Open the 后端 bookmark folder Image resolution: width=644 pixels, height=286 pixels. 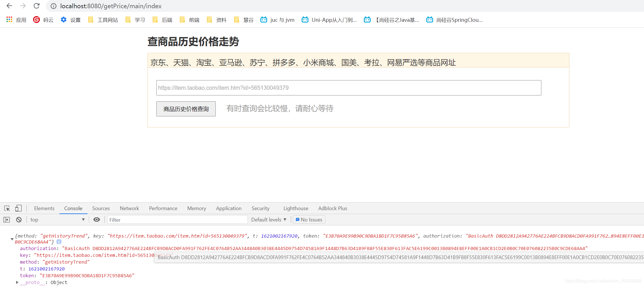coord(162,20)
